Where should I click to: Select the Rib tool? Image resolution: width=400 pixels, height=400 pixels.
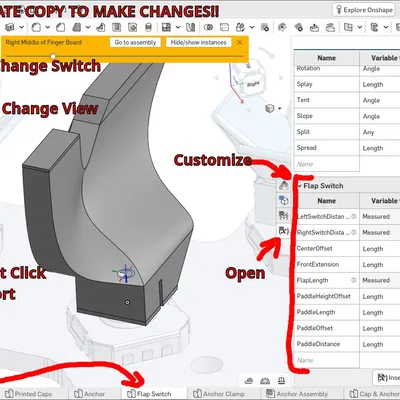[100, 27]
